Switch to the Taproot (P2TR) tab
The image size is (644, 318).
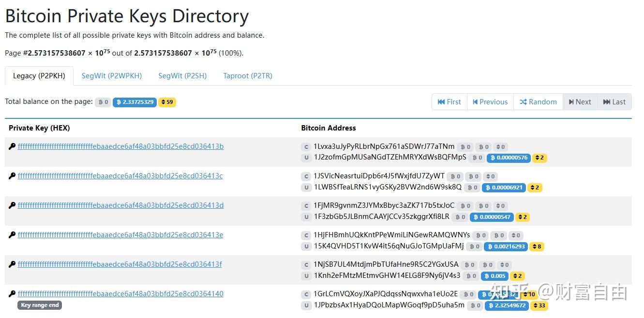(248, 76)
